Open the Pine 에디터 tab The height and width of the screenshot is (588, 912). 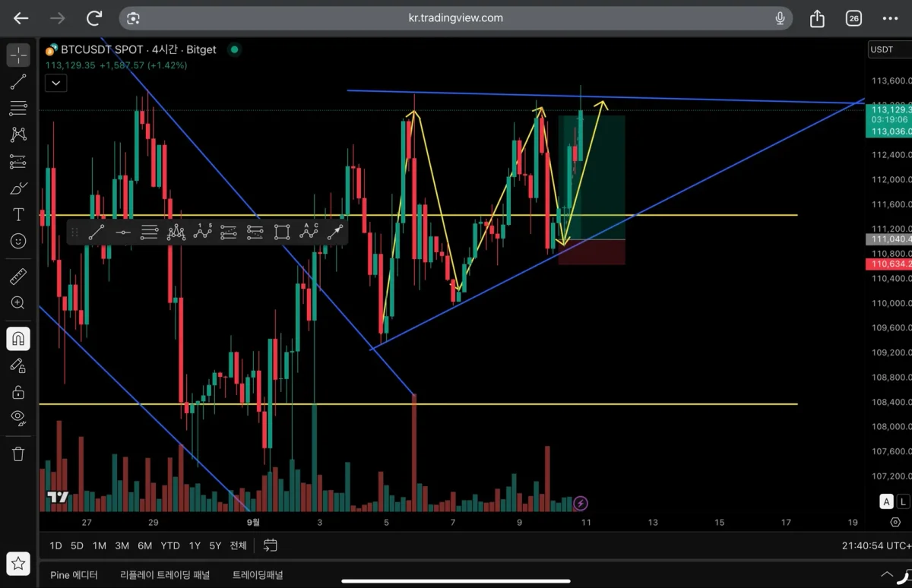click(x=74, y=575)
